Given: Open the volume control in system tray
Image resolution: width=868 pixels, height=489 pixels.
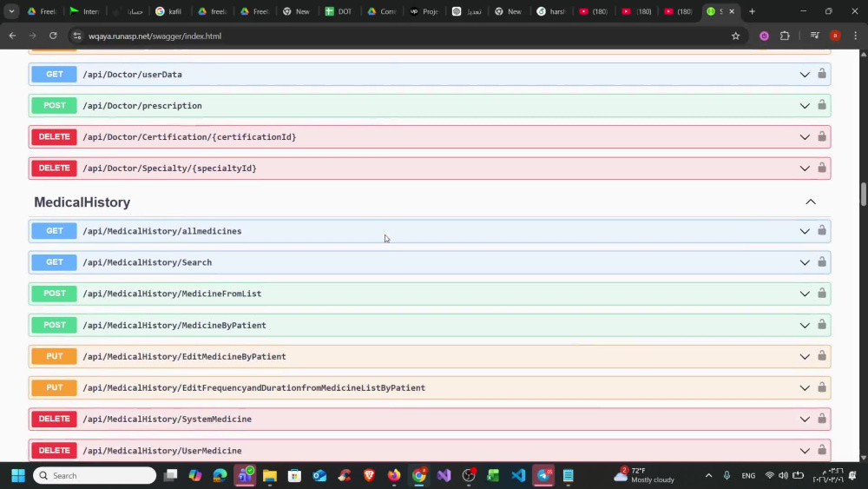Looking at the screenshot, I should (x=783, y=475).
